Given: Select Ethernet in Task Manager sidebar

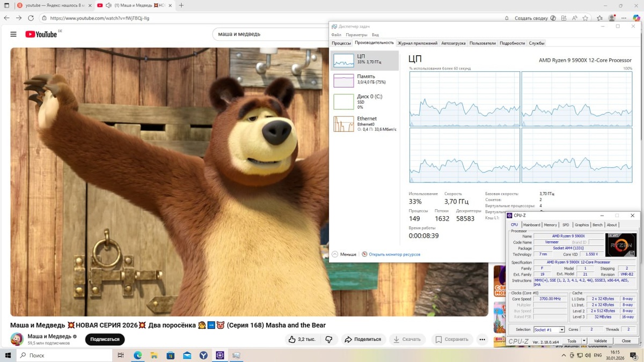Looking at the screenshot, I should (x=364, y=123).
